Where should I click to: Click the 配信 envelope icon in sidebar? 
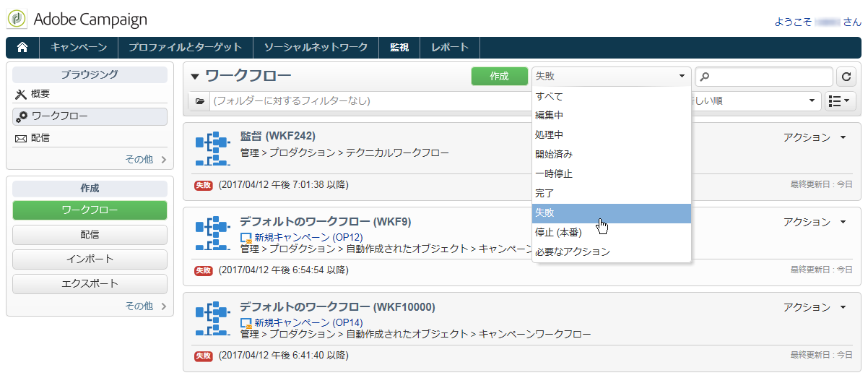tap(21, 138)
